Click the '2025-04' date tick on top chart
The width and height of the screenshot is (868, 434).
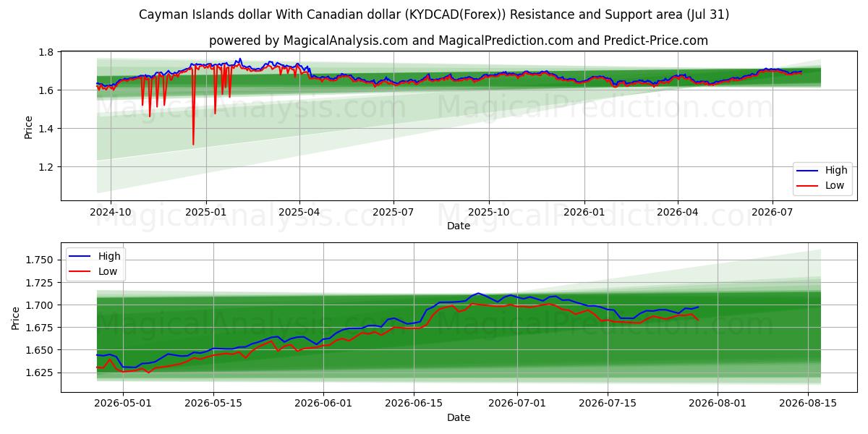(x=299, y=212)
